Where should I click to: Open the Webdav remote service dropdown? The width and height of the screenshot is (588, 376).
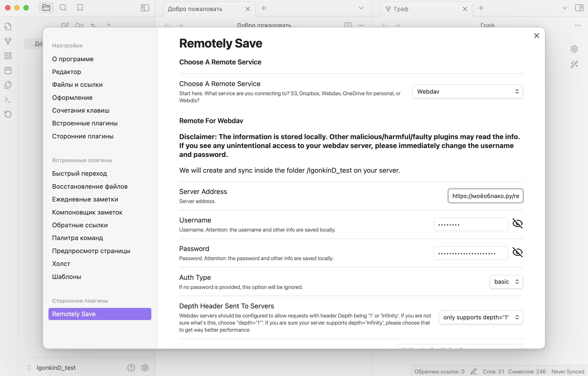pyautogui.click(x=467, y=91)
